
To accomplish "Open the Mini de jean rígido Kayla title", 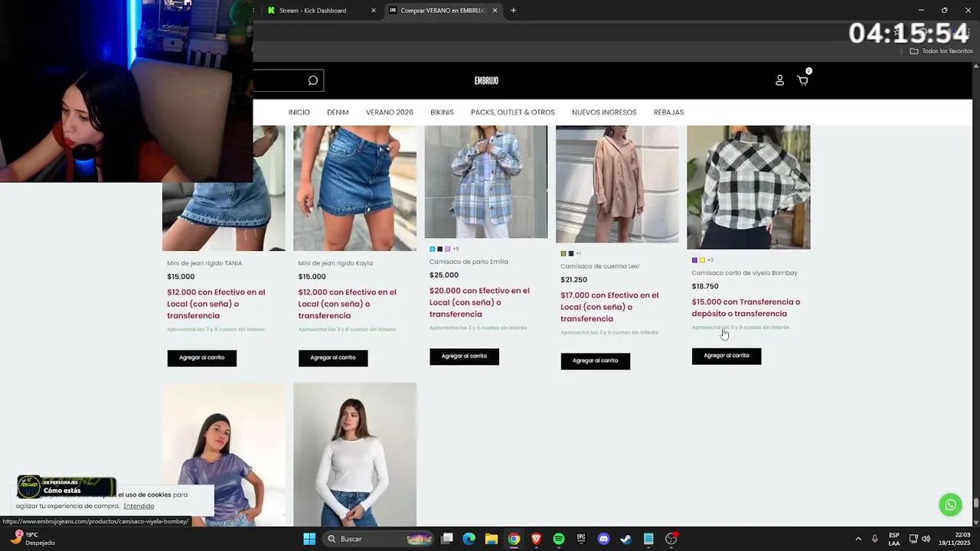I will [x=335, y=263].
